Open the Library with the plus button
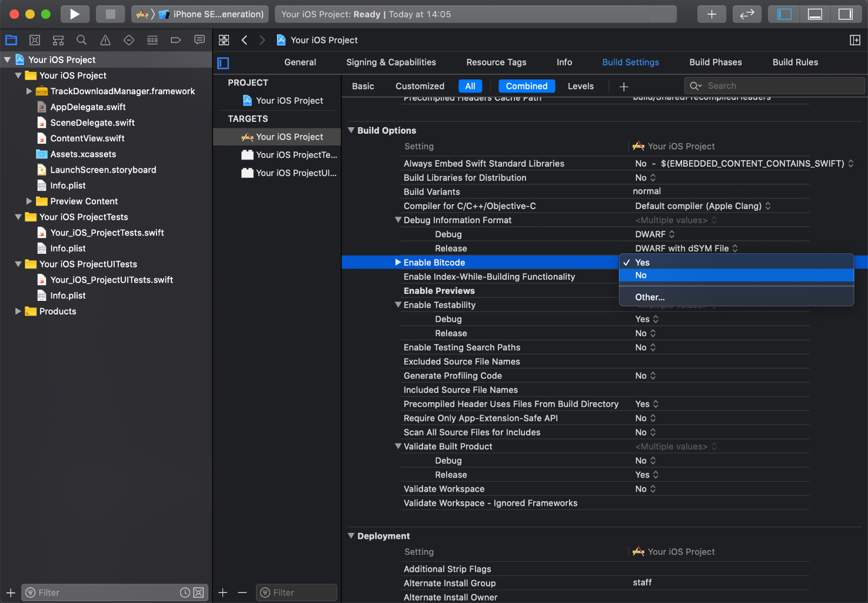 click(711, 14)
